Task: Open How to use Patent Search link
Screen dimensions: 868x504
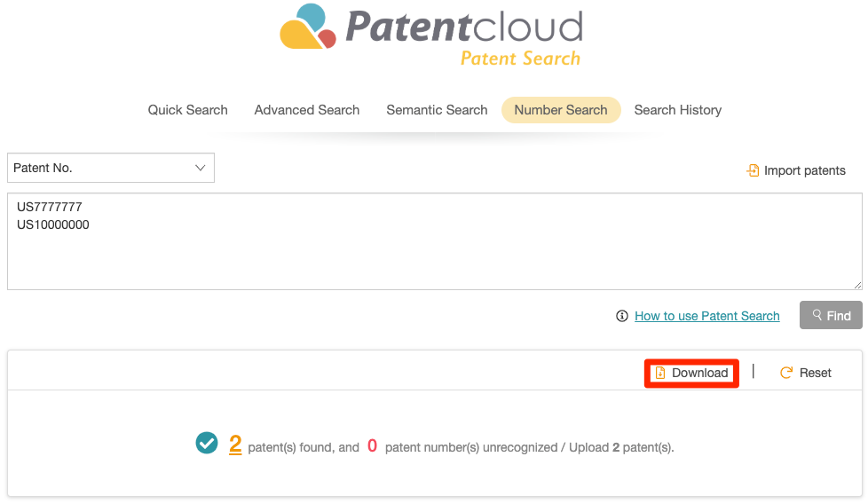Action: coord(706,316)
